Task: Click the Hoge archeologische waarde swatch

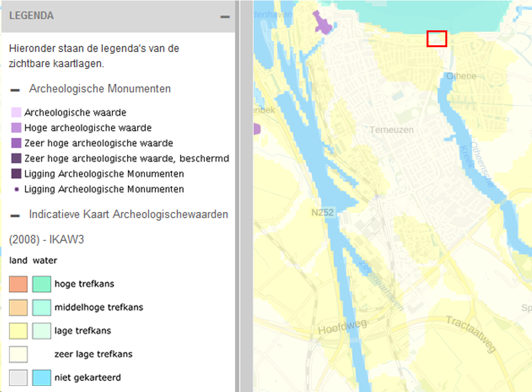Action: point(16,128)
